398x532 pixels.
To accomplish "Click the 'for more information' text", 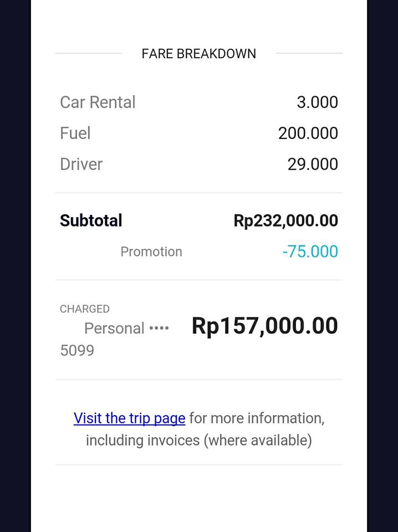I will tap(257, 418).
